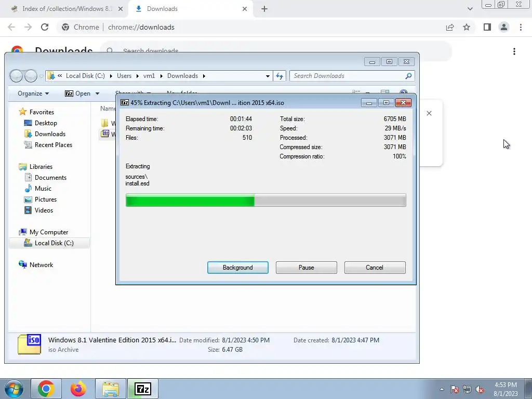Expand arrow after Downloads breadcrumb
Viewport: 532px width, 399px height.
click(204, 76)
